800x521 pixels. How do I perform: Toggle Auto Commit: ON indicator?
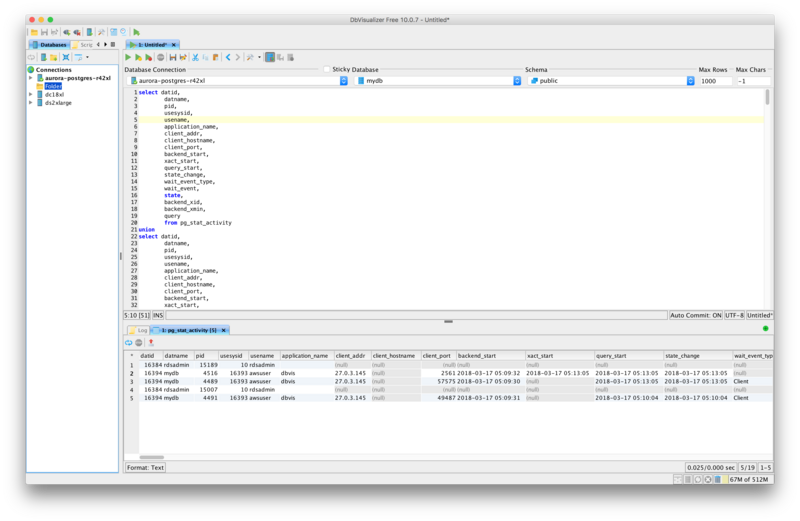695,315
